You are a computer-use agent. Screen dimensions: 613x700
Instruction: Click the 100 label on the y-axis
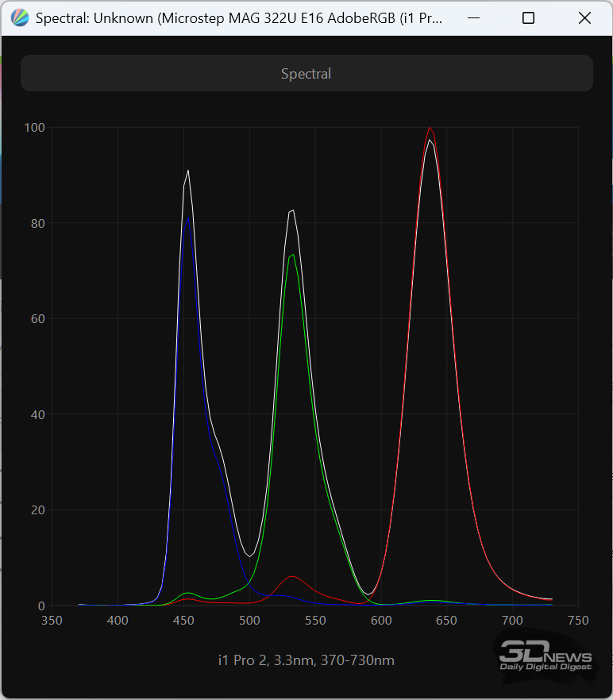pyautogui.click(x=34, y=127)
